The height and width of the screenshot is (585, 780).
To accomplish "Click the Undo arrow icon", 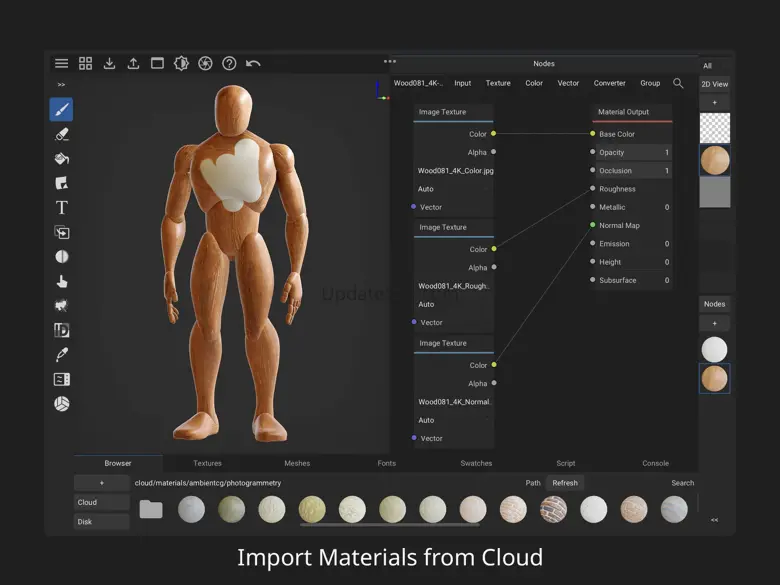I will pyautogui.click(x=253, y=63).
